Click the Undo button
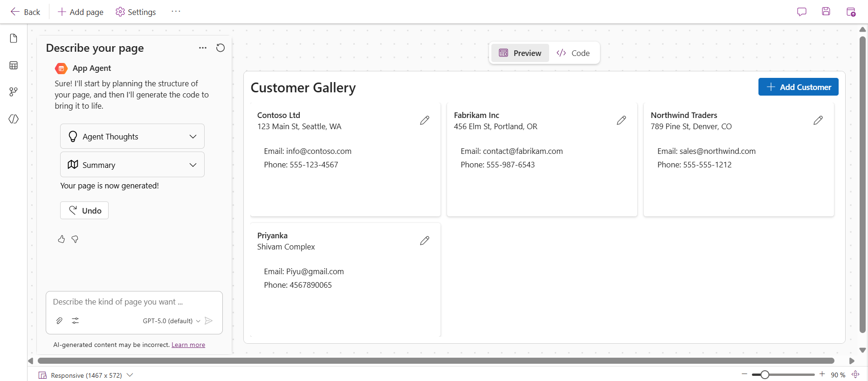Viewport: 868px width, 381px height. 84,210
